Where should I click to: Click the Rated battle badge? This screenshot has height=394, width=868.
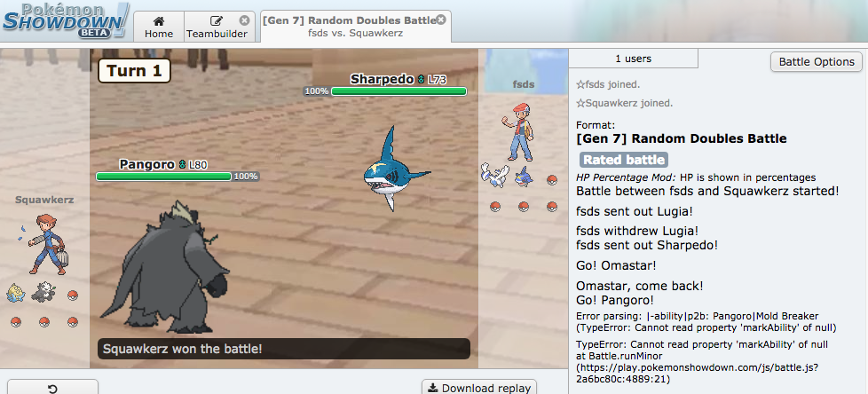coord(624,160)
